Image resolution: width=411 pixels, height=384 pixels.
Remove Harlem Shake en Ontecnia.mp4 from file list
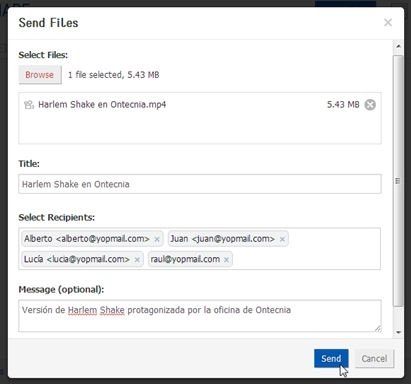[x=370, y=105]
